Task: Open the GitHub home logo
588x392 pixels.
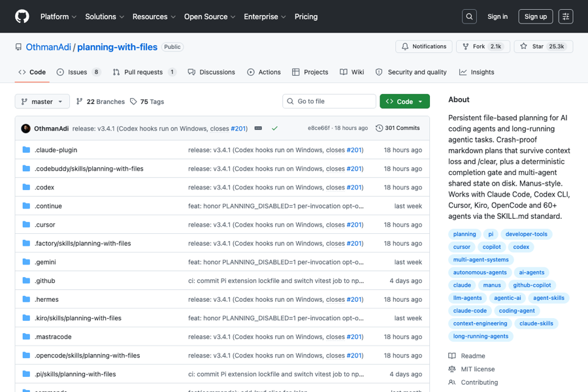Action: (x=22, y=16)
